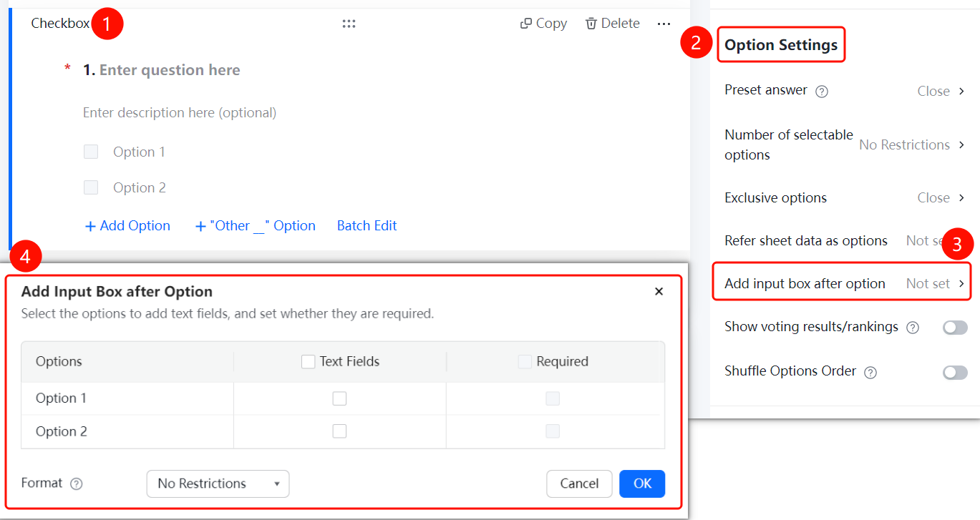This screenshot has width=980, height=520.
Task: Open Batch Edit for options
Action: pos(367,226)
